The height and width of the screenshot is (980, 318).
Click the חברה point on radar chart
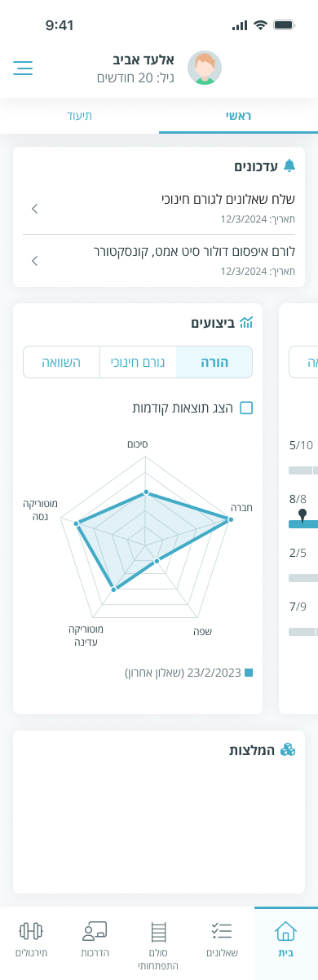pos(232,519)
